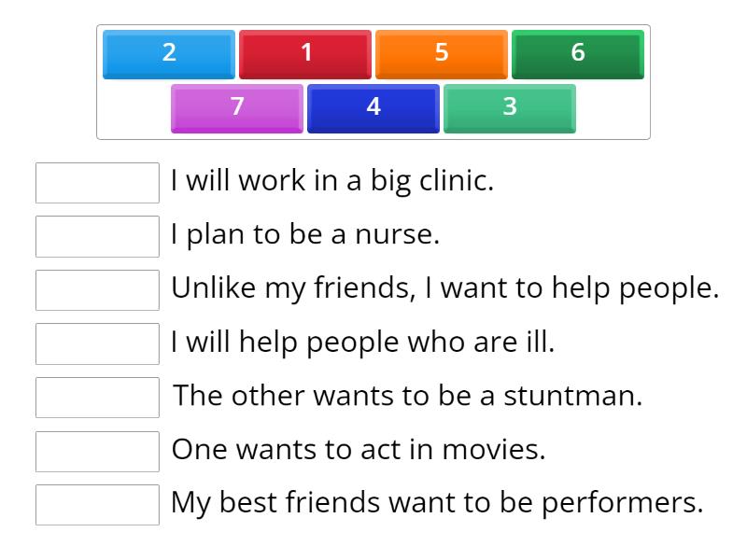
Task: Click the empty box beside "I will work in a big clinic."
Action: (97, 183)
